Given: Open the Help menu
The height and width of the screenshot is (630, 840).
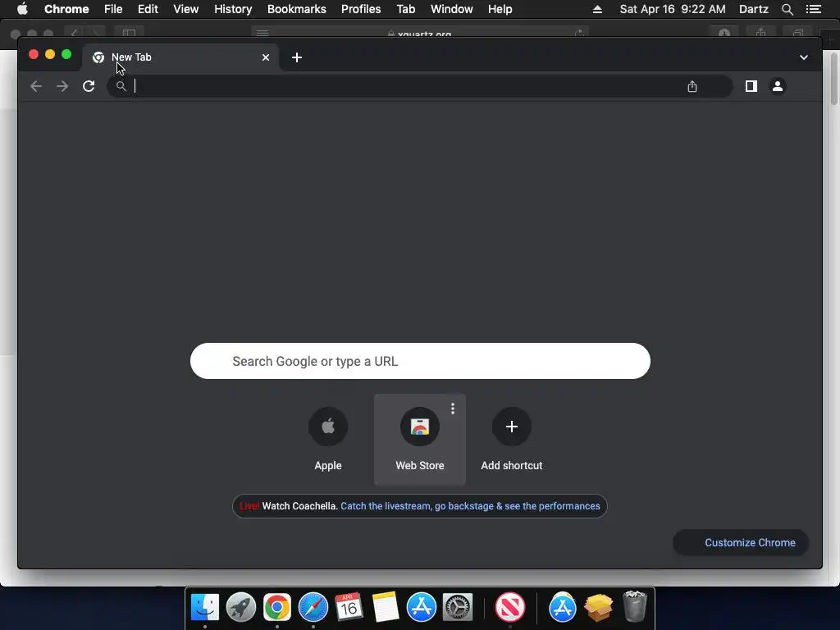Looking at the screenshot, I should coord(500,9).
